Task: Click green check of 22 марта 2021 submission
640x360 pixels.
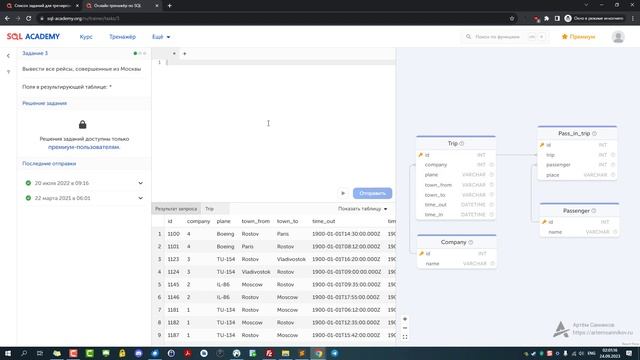Action: coord(28,198)
